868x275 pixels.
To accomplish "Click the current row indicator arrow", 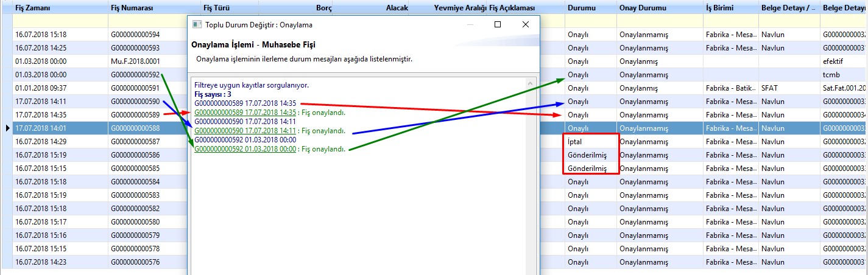I will coord(7,128).
